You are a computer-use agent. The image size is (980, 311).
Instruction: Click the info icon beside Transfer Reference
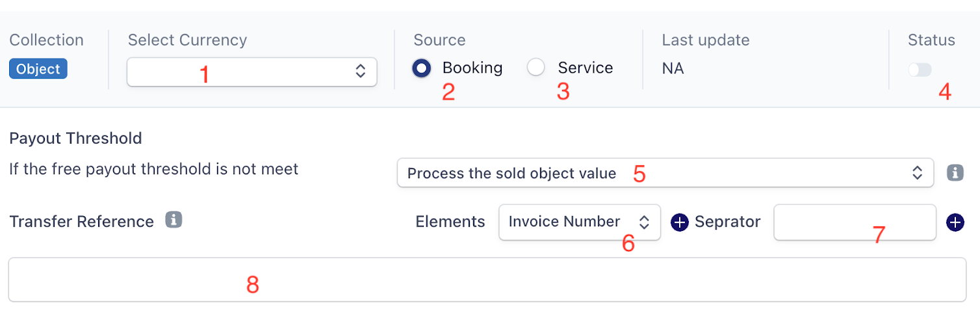pos(174,220)
